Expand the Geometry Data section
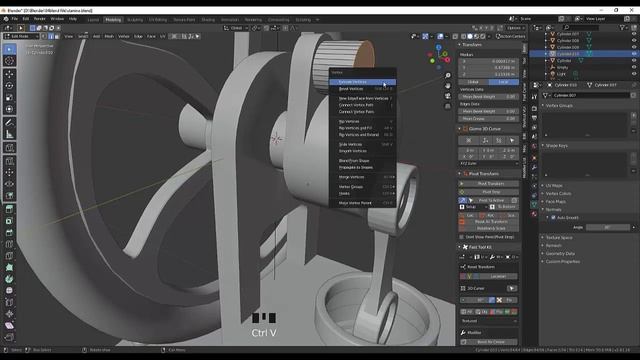Screen dimensions: 640x360 [560, 253]
